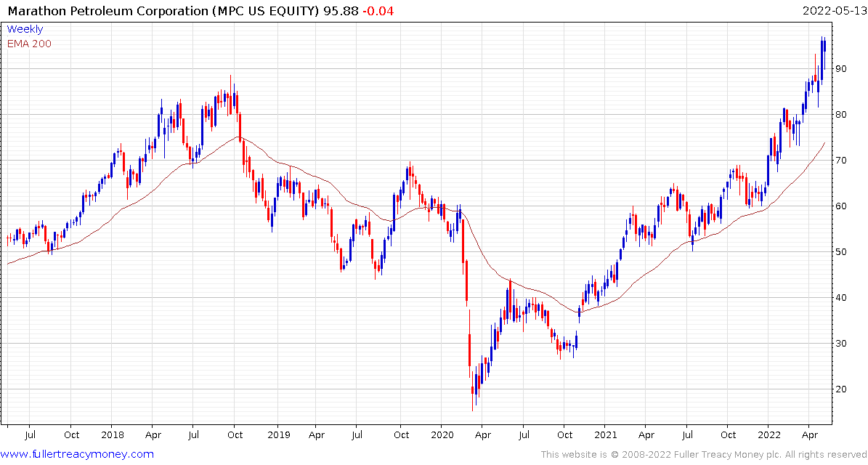Click the EMA 200 legend label
This screenshot has height=465, width=868.
click(x=29, y=44)
